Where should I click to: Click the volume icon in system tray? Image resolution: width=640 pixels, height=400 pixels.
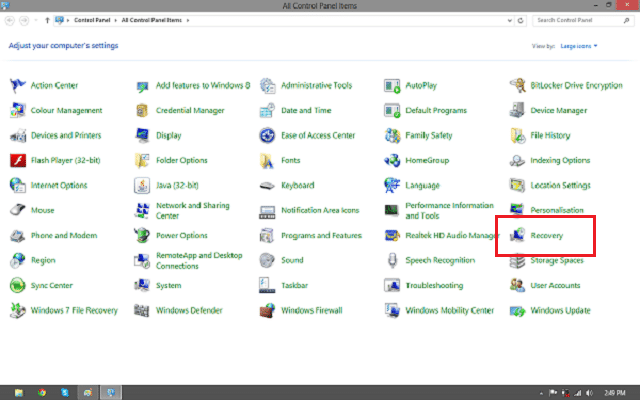click(590, 393)
